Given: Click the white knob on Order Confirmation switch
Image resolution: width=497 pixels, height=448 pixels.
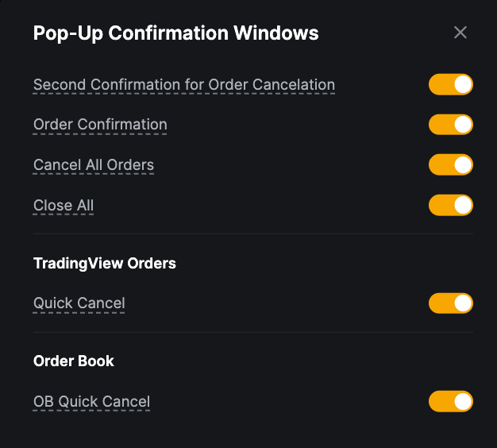Looking at the screenshot, I should (x=463, y=125).
